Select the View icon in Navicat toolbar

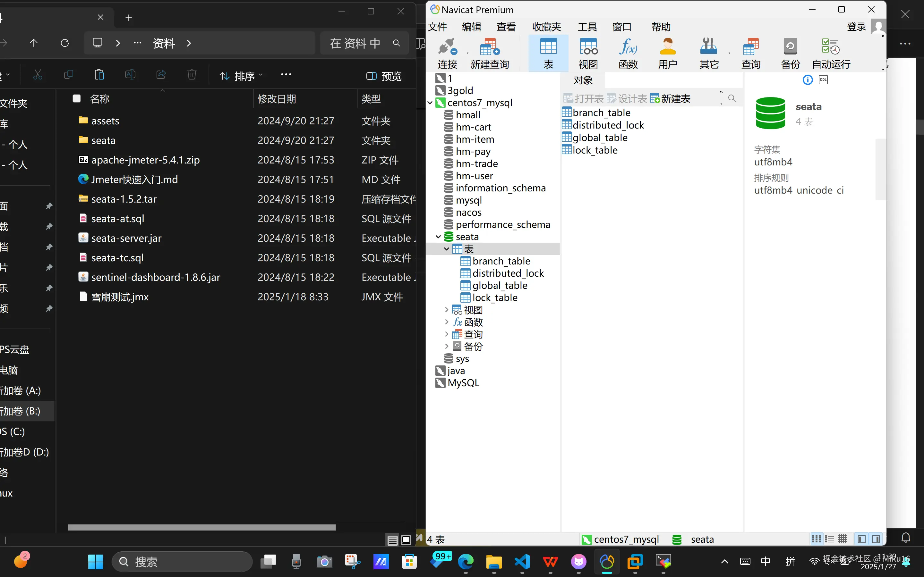point(588,47)
